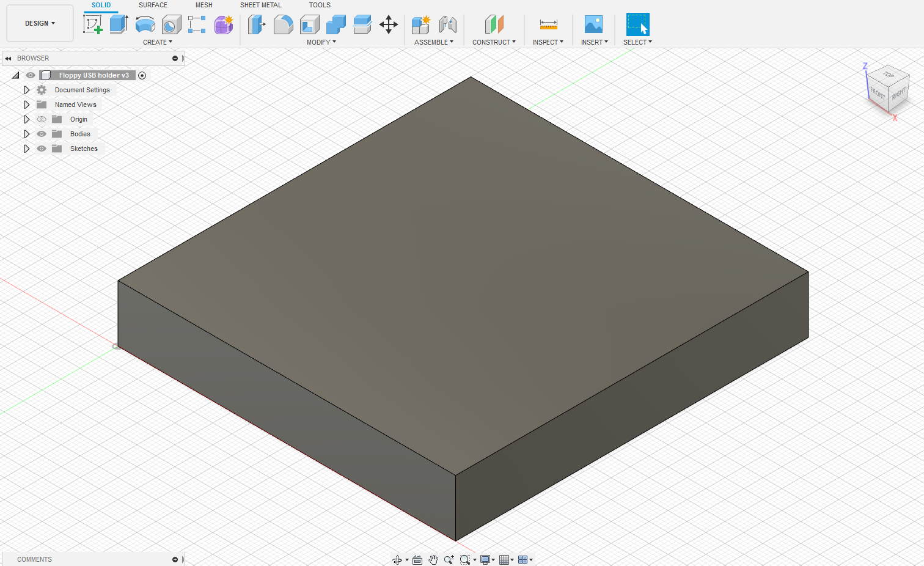Open the DESIGN workspace dropdown

[40, 23]
